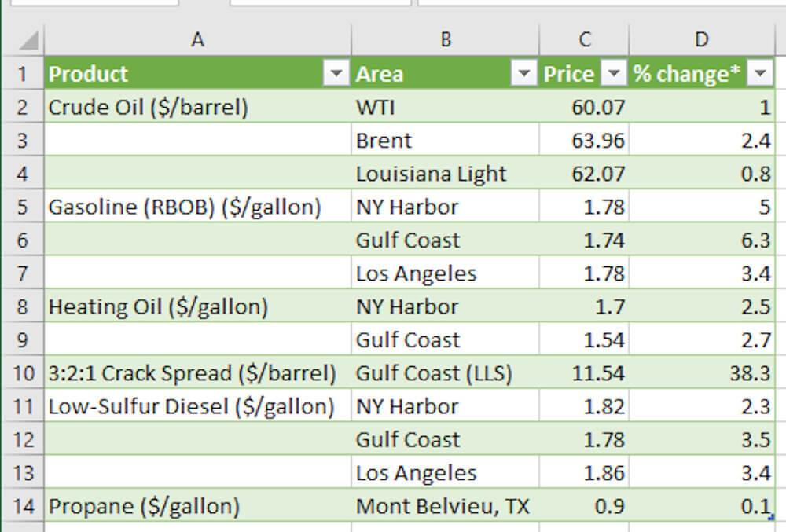Viewport: 786px width, 532px height.
Task: Select column B header
Action: coord(445,39)
